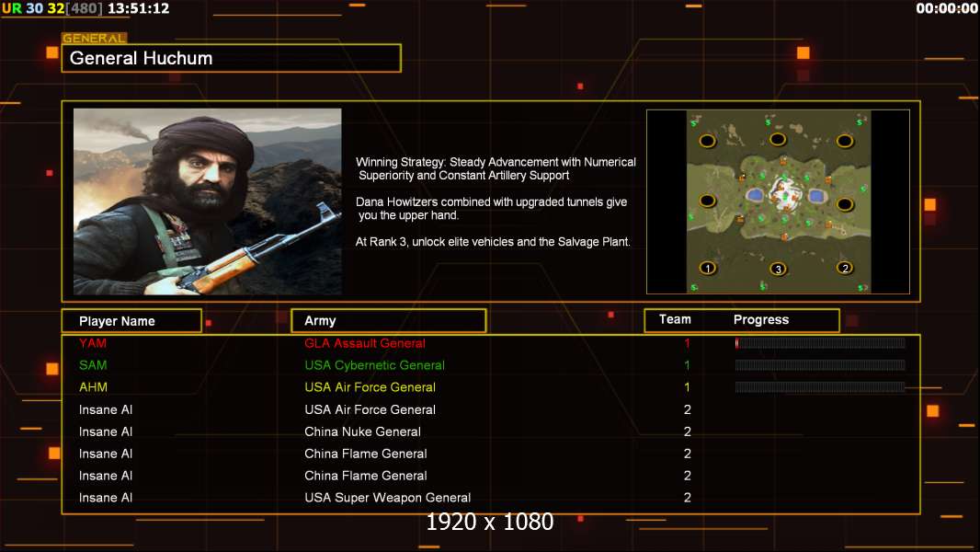Click Insane AI name beside USA Super Weapon General

click(106, 498)
